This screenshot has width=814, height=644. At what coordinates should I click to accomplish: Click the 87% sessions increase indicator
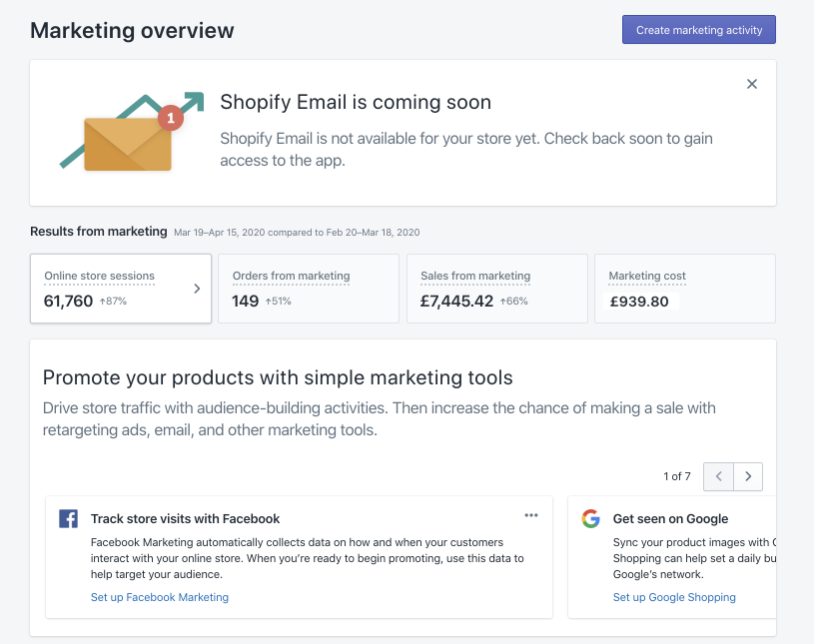pyautogui.click(x=113, y=301)
